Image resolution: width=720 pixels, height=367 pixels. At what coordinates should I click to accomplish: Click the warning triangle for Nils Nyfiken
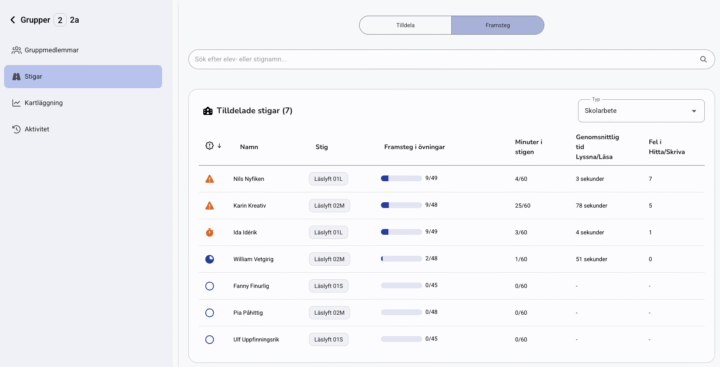coord(209,179)
